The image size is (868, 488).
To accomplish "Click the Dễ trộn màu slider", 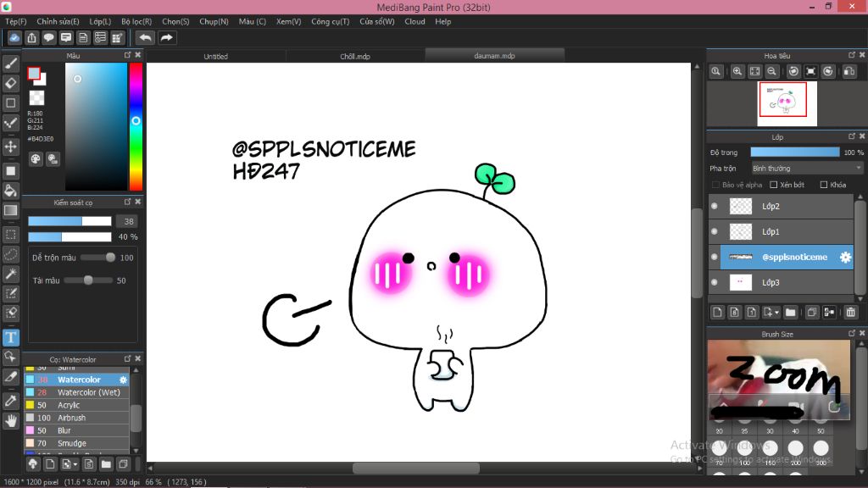I will tap(98, 258).
